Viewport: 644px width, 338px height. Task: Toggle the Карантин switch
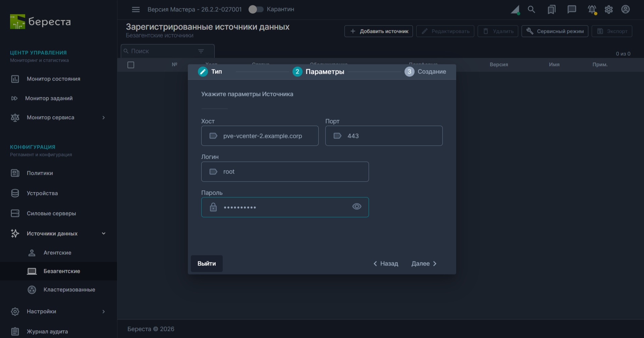256,9
